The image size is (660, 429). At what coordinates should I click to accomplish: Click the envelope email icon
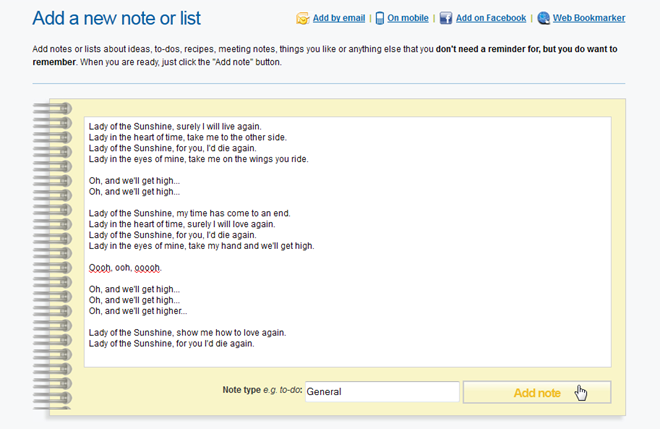pos(303,18)
